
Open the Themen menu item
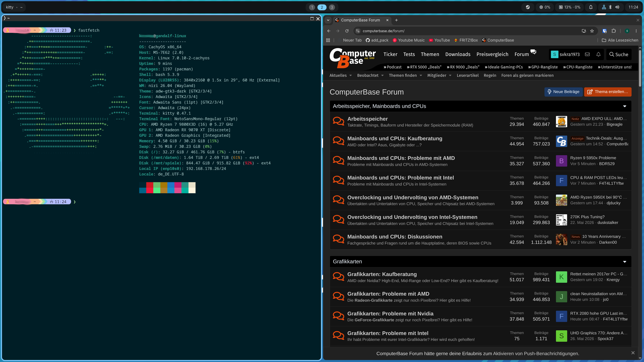click(x=430, y=54)
